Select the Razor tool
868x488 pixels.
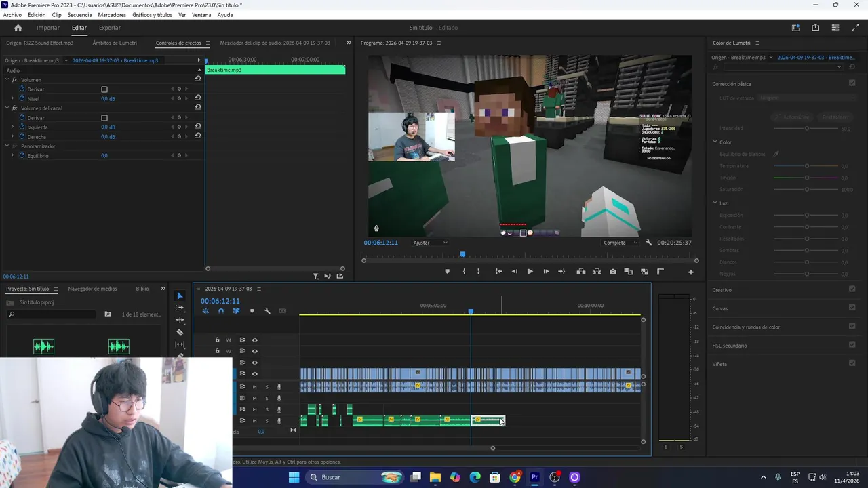coord(180,332)
